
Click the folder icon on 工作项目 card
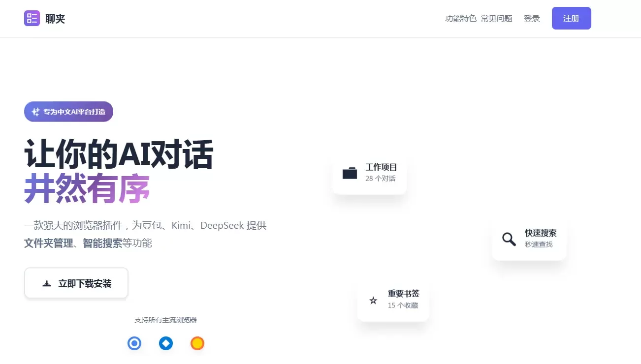click(350, 173)
